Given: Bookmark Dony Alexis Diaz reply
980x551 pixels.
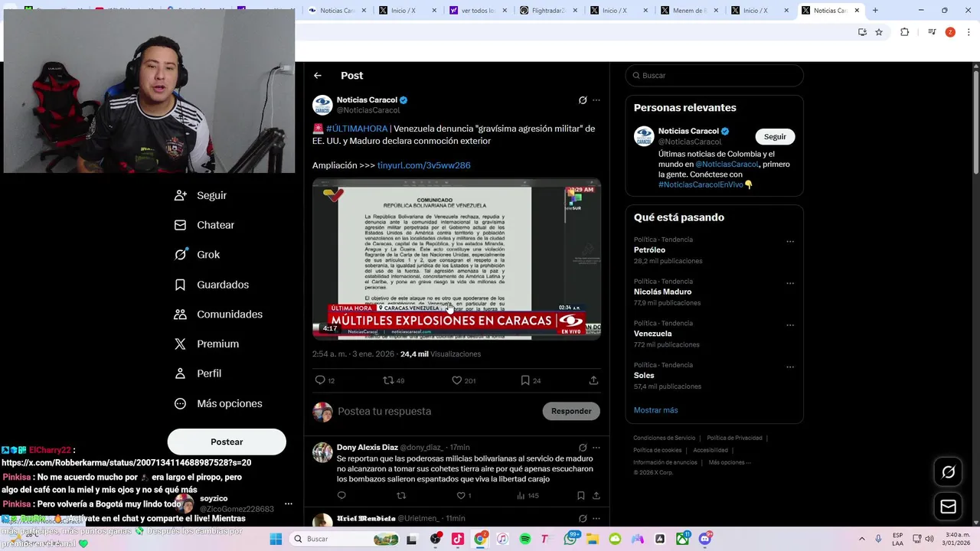Looking at the screenshot, I should pyautogui.click(x=581, y=496).
